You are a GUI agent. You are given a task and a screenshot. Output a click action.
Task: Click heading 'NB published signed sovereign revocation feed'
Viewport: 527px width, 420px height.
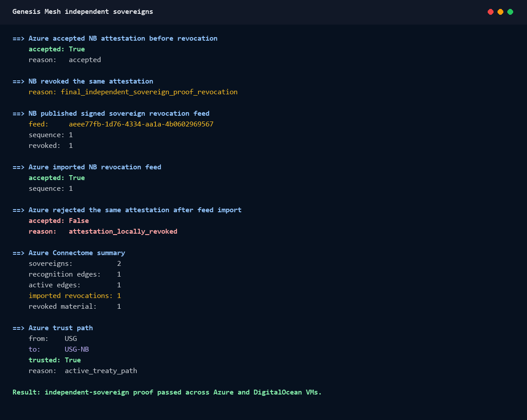(119, 113)
